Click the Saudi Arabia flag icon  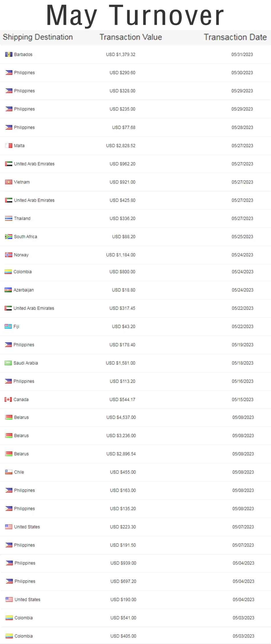(8, 363)
